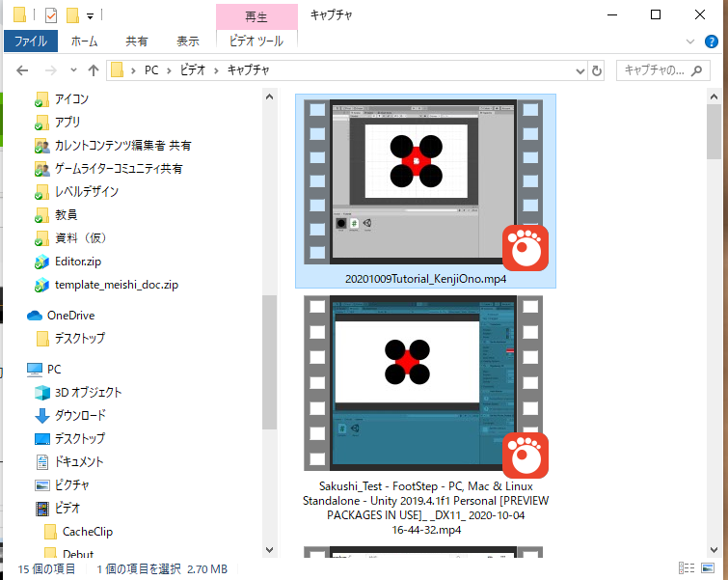Click the Sakushi_Test FootStep filename text
Image resolution: width=728 pixels, height=580 pixels.
426,508
